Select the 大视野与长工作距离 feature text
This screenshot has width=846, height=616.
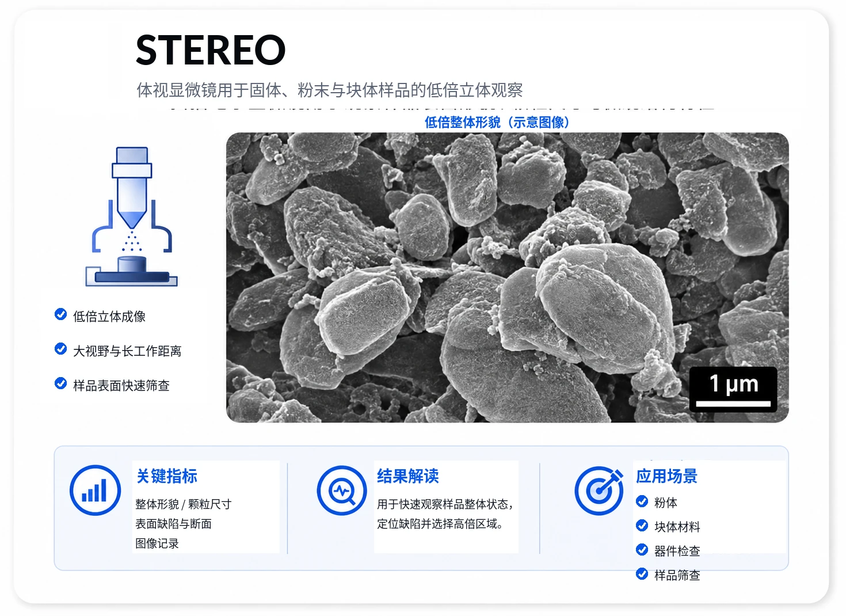pos(127,351)
